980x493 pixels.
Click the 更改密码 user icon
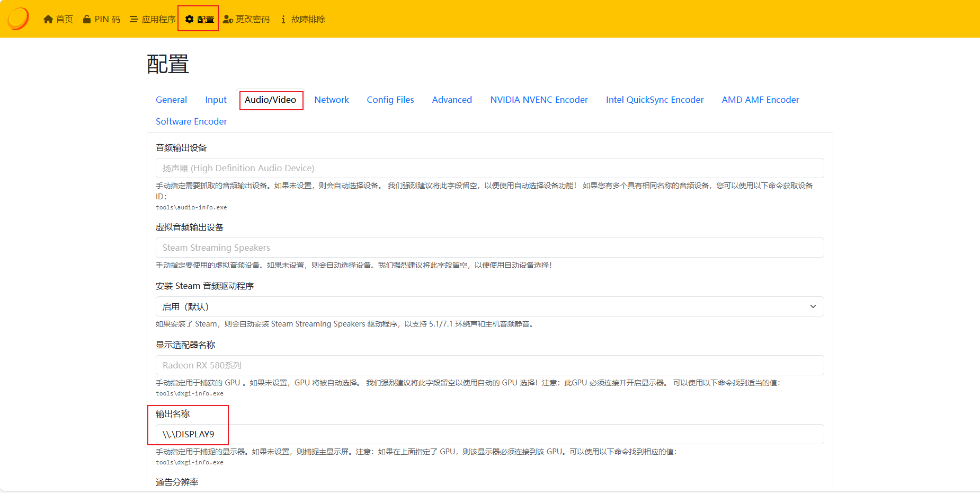point(228,20)
